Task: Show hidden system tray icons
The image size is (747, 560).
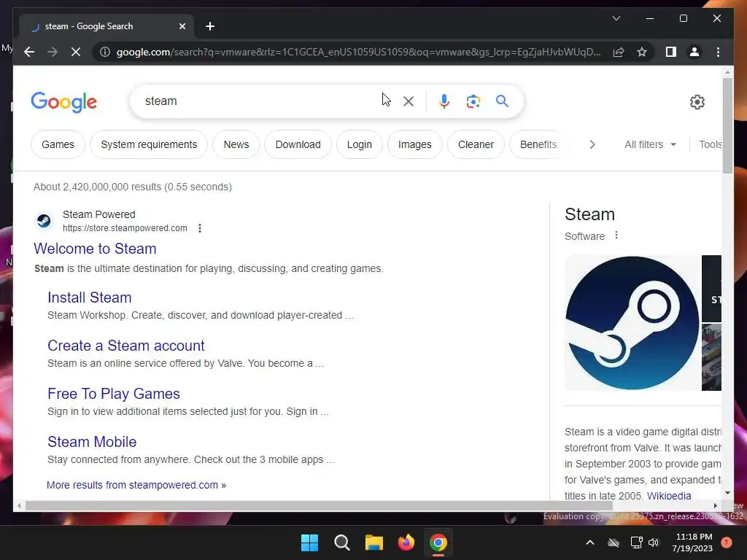Action: click(589, 542)
